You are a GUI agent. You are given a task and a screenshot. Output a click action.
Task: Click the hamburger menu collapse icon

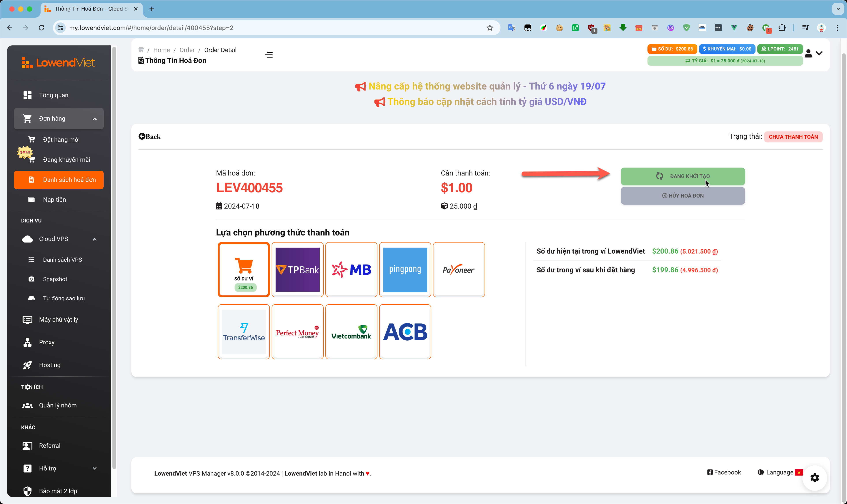[x=269, y=55]
